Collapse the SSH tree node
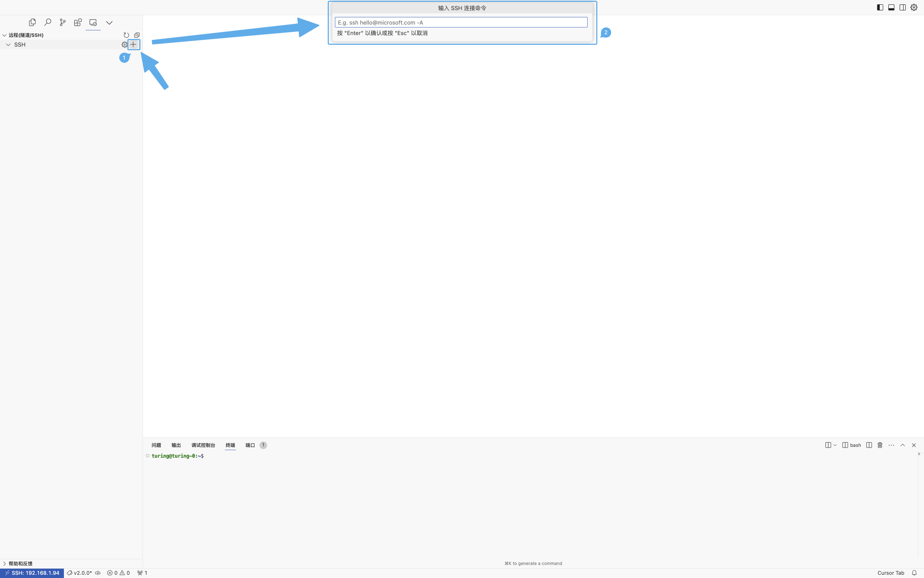Screen dimensions: 924x578 (8, 45)
